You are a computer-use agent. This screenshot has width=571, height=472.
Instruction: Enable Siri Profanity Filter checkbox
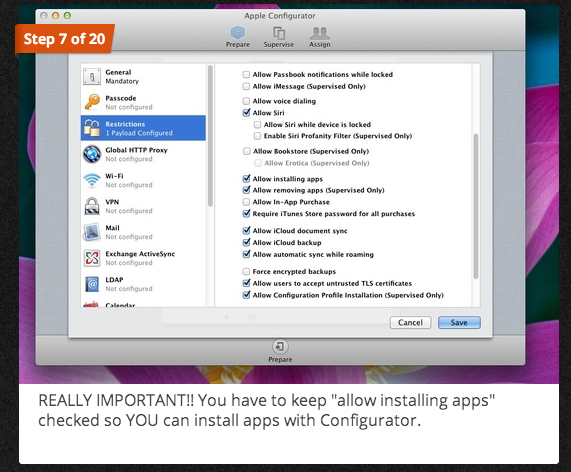(257, 136)
